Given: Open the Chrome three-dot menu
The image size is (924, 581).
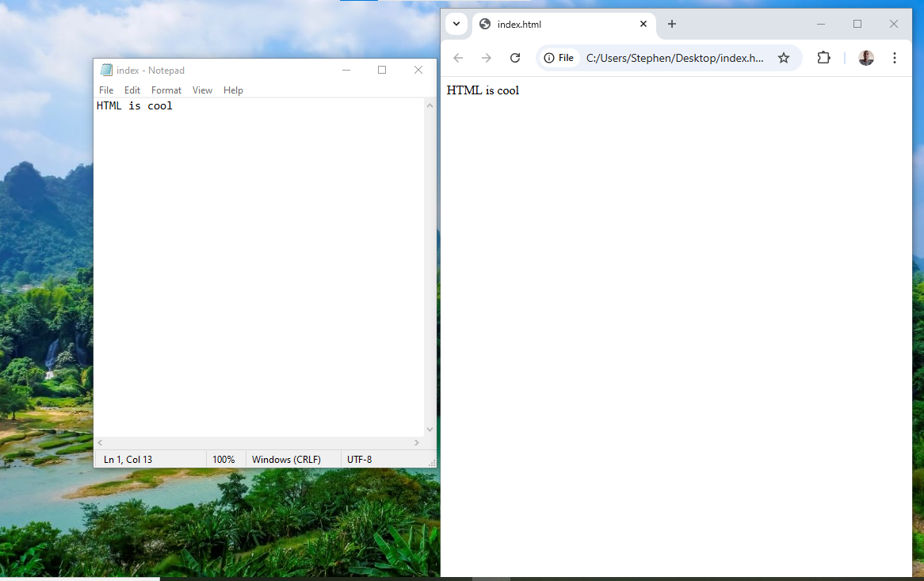Looking at the screenshot, I should click(895, 58).
